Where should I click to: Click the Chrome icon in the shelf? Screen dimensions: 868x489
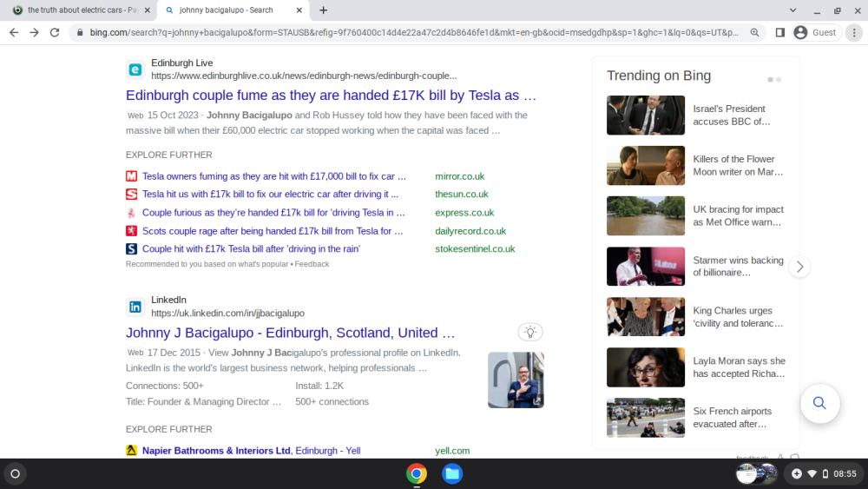pos(417,474)
